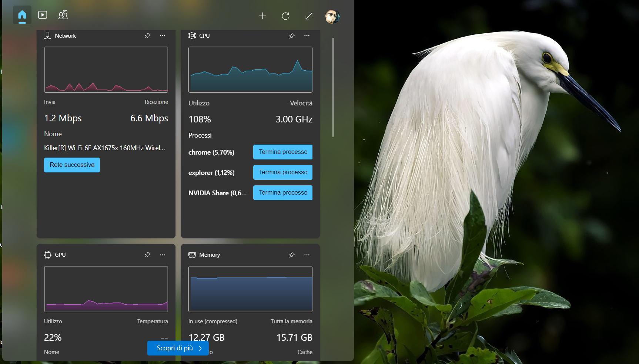Click the GPU widget header icon

pos(47,255)
